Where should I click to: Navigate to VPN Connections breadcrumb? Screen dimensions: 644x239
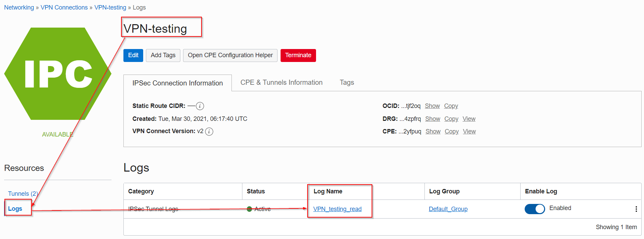(64, 7)
